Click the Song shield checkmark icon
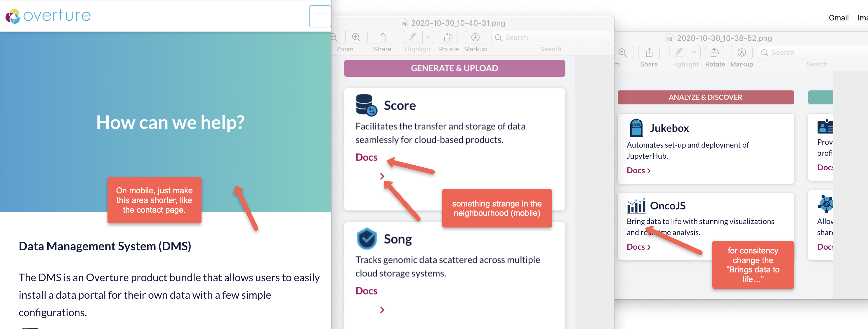 367,239
